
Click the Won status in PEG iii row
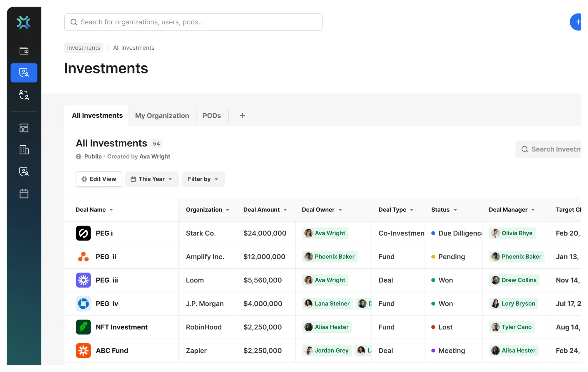point(442,280)
